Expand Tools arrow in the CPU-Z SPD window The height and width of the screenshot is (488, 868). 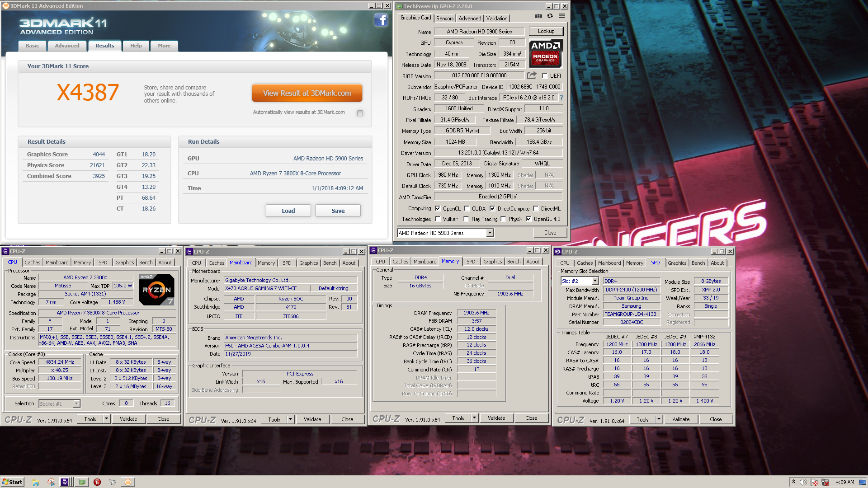pyautogui.click(x=659, y=420)
